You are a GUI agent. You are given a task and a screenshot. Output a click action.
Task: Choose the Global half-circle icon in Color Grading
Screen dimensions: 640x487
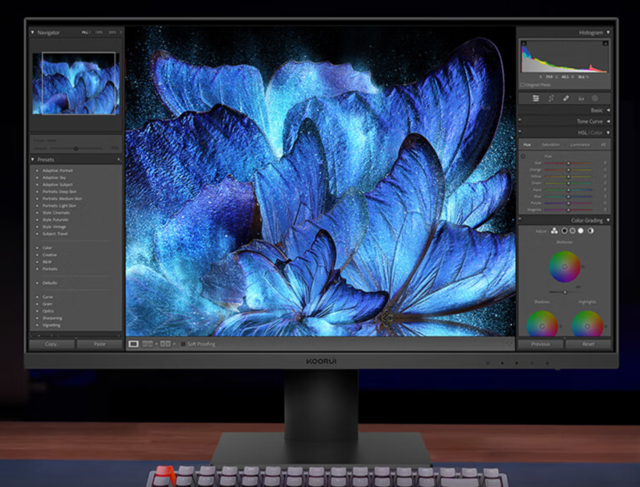pyautogui.click(x=591, y=231)
